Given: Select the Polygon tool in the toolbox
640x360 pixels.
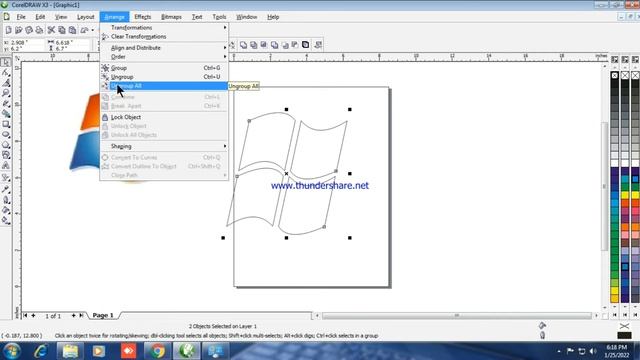Looking at the screenshot, I should (6, 145).
